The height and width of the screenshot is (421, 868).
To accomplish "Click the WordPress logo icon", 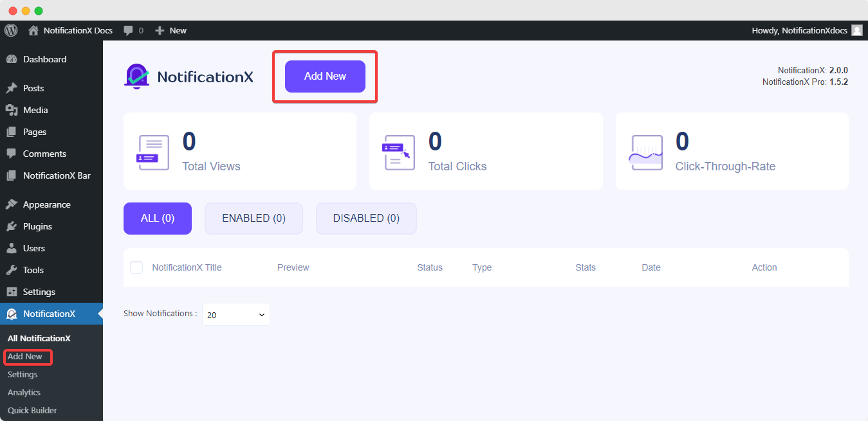I will coord(10,30).
